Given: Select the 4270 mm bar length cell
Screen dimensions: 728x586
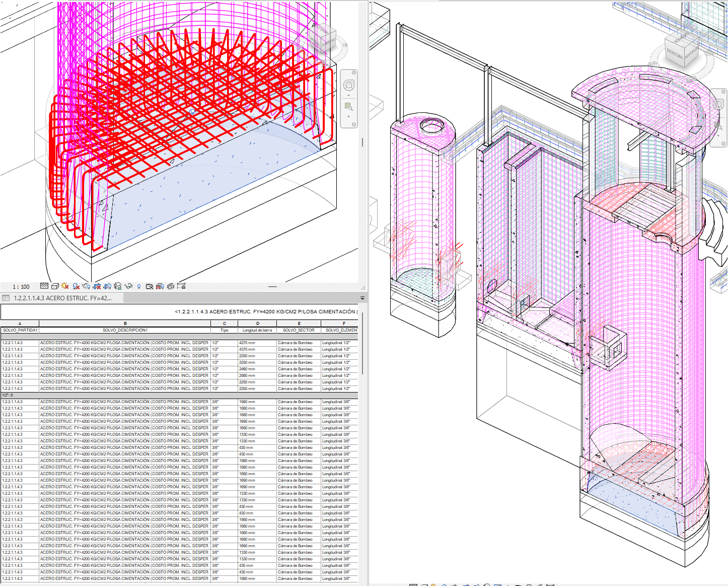Looking at the screenshot, I should pyautogui.click(x=257, y=343).
